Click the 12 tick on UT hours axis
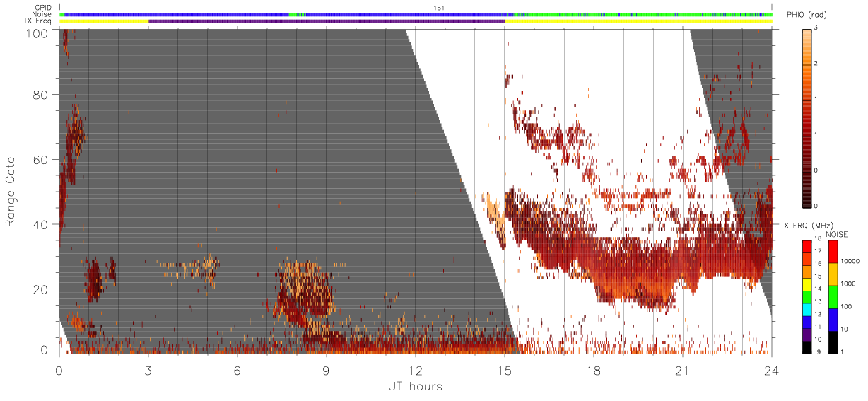 tap(415, 370)
